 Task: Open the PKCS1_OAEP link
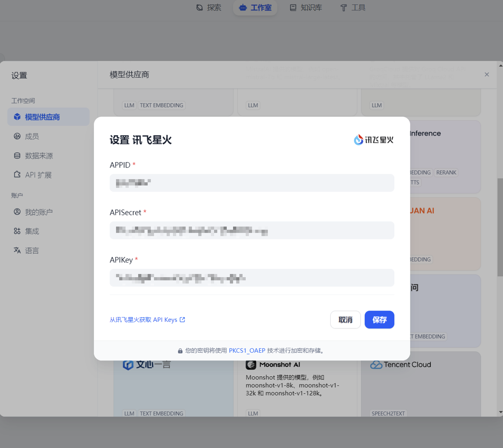coord(247,351)
